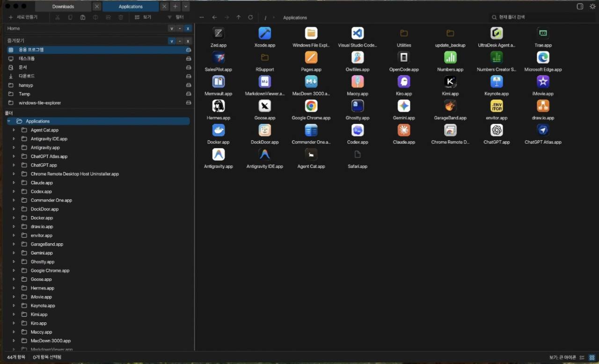Click the Applications breadcrumb
599x364 pixels.
click(x=295, y=18)
